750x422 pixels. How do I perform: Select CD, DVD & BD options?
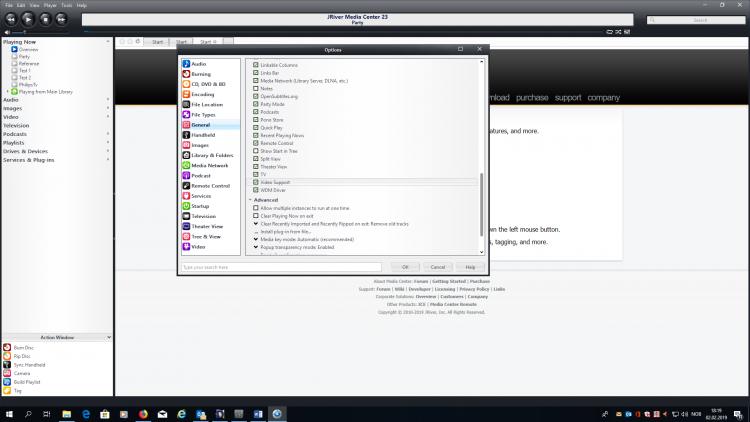click(x=208, y=84)
